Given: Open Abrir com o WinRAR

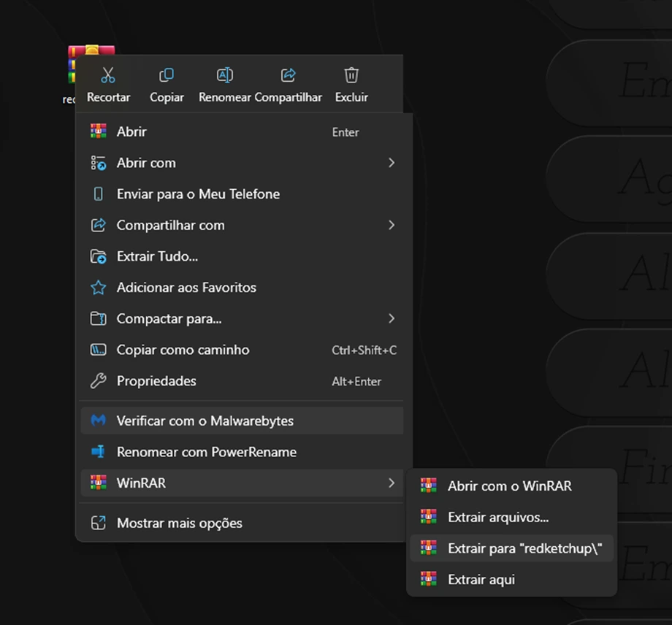Looking at the screenshot, I should coord(509,486).
